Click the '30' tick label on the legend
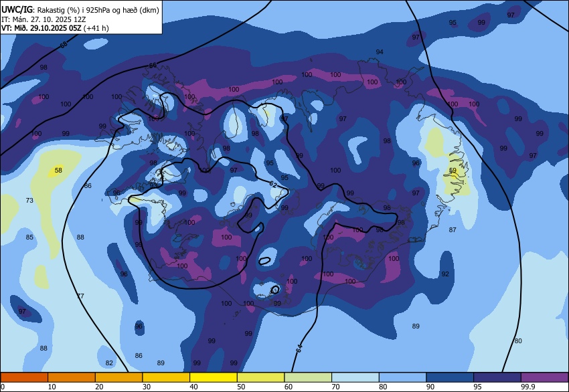Viewport: 569px width, 392px height. point(146,387)
